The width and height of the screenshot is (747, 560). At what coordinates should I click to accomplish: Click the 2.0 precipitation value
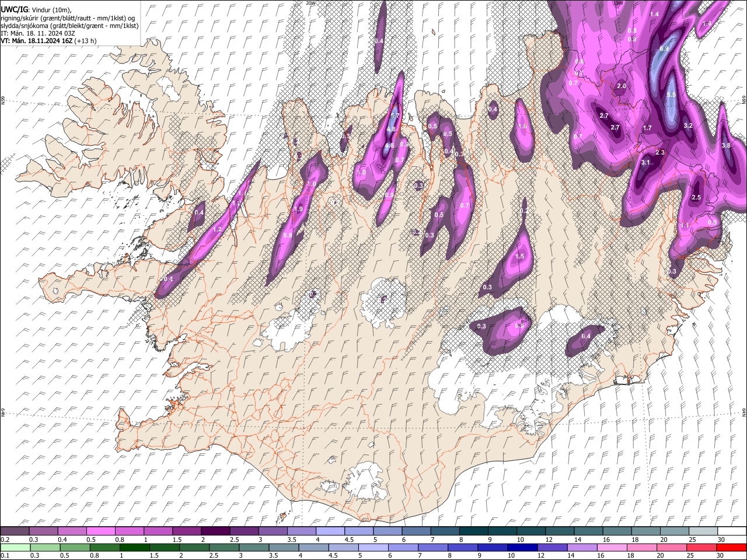tap(622, 86)
